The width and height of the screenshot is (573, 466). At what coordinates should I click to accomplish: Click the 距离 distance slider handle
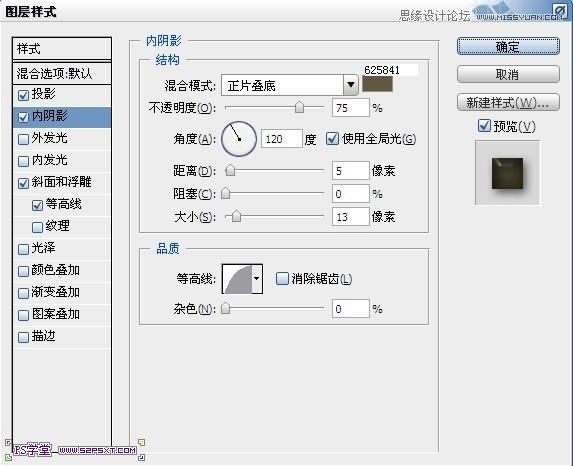(x=230, y=170)
